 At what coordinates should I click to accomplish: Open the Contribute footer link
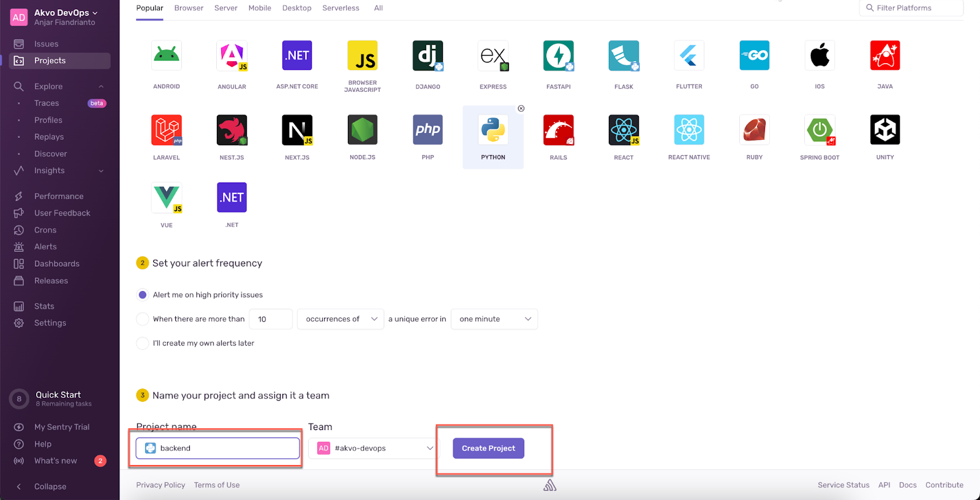(x=944, y=485)
